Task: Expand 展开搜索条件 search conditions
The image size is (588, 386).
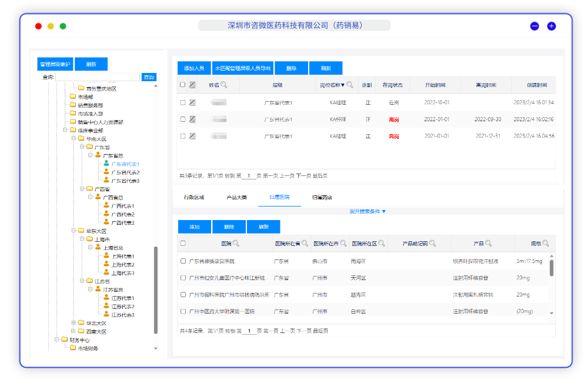Action: point(367,211)
